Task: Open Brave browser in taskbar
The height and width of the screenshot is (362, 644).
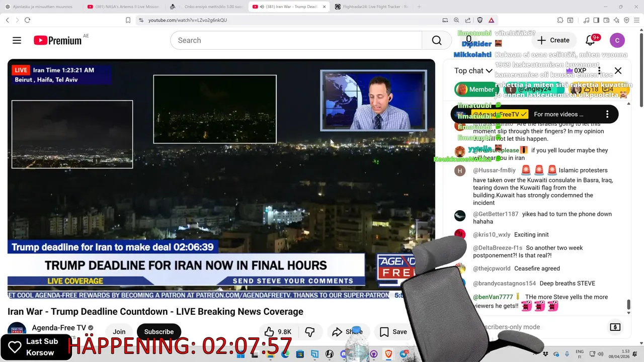Action: (x=388, y=354)
